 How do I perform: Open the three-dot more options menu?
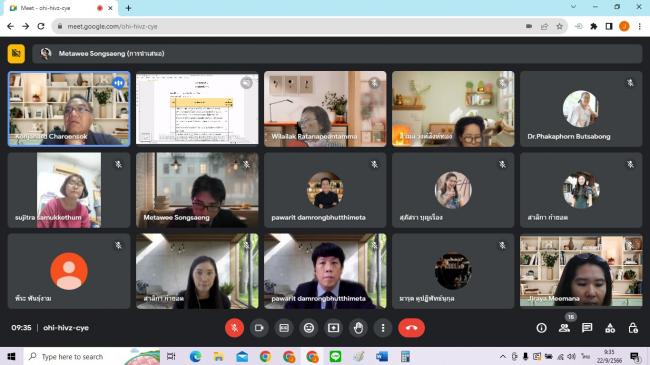click(x=383, y=328)
